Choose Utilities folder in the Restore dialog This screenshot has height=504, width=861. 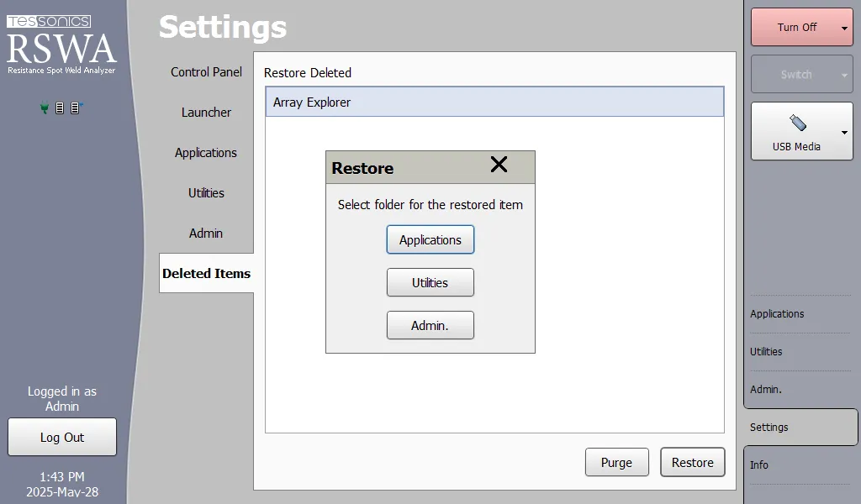point(430,283)
